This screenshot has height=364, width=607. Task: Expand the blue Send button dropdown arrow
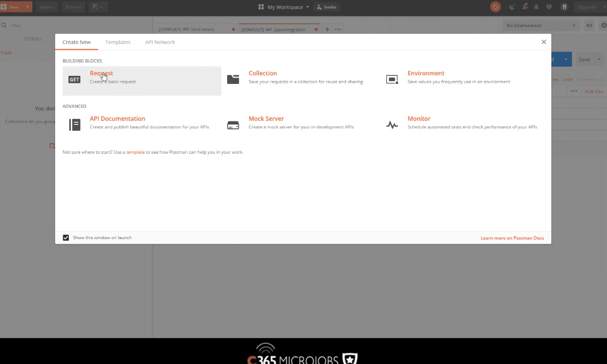pyautogui.click(x=566, y=60)
